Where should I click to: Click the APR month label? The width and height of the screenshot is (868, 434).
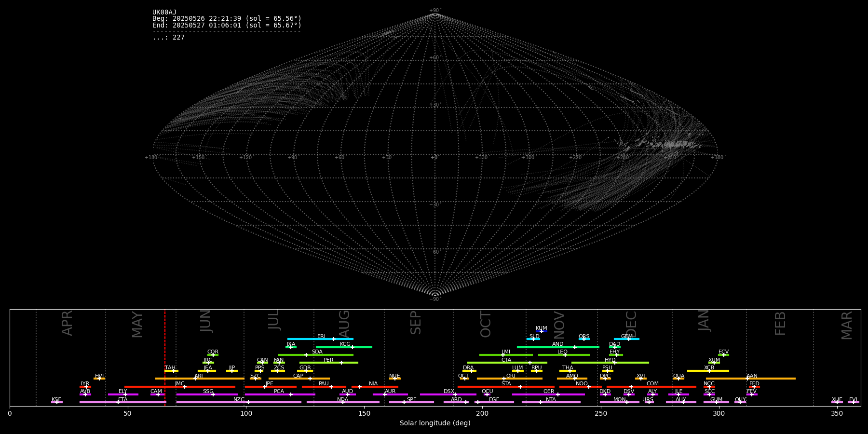pyautogui.click(x=68, y=323)
